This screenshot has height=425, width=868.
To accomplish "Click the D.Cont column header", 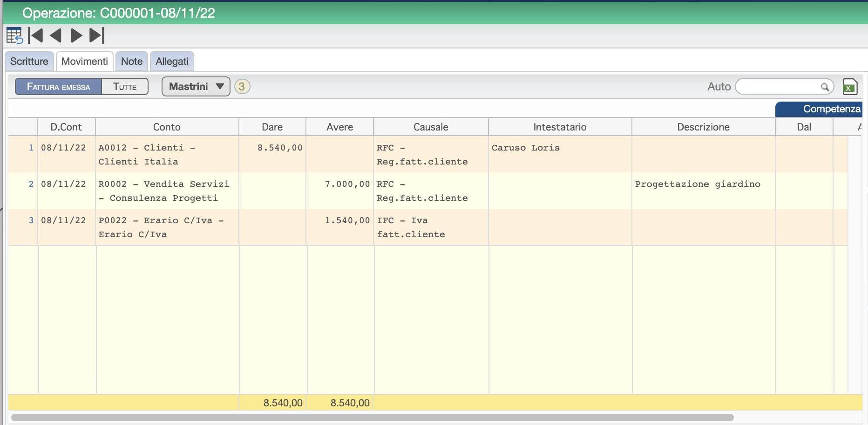I will coord(66,127).
